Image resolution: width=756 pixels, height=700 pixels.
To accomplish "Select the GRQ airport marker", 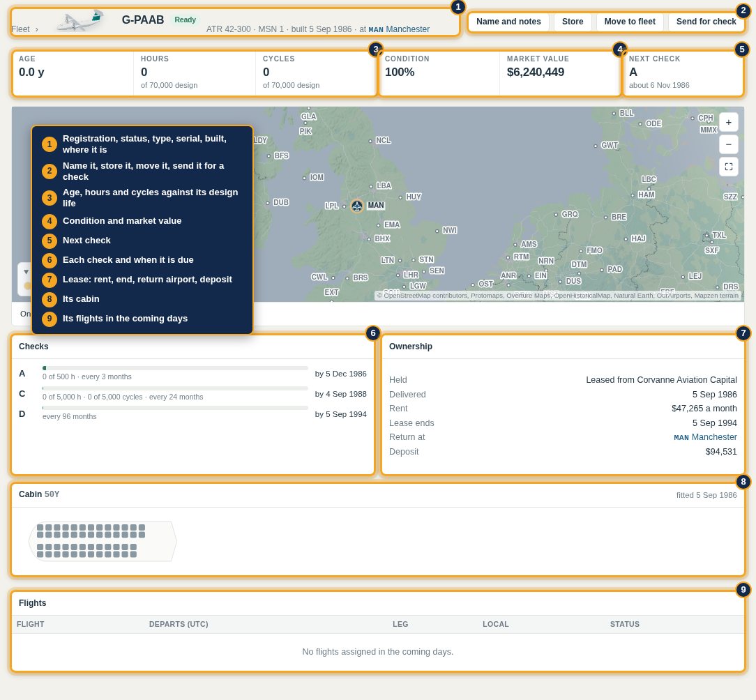I will tap(556, 215).
